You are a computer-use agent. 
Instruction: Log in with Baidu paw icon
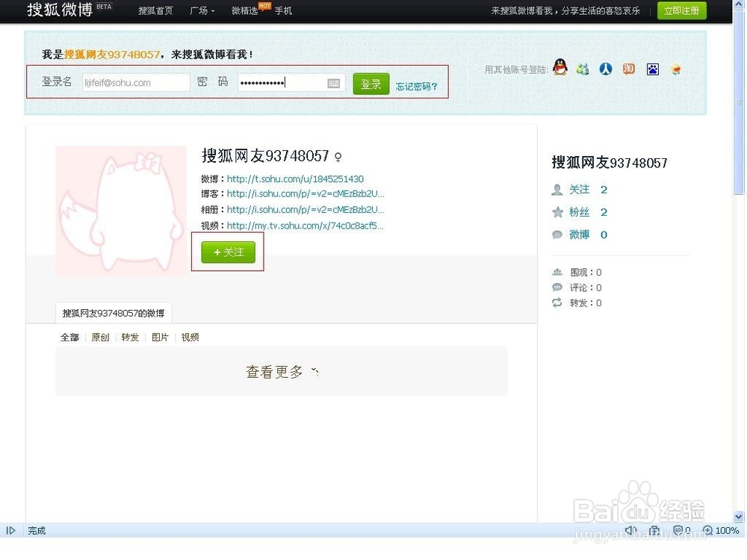click(653, 69)
